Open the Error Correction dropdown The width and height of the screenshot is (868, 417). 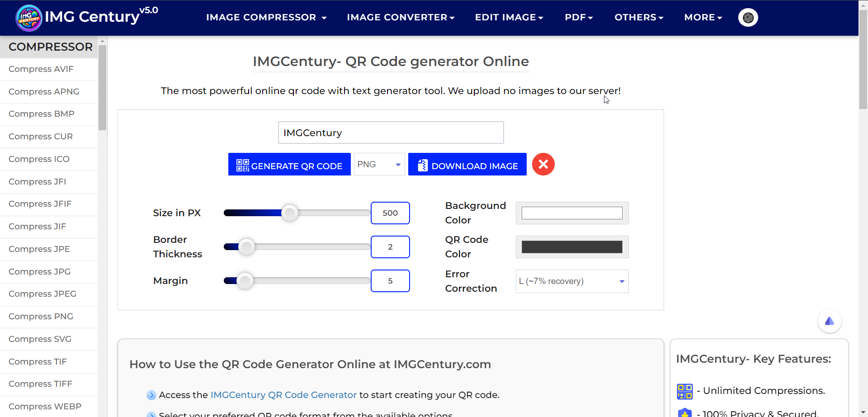click(x=572, y=281)
